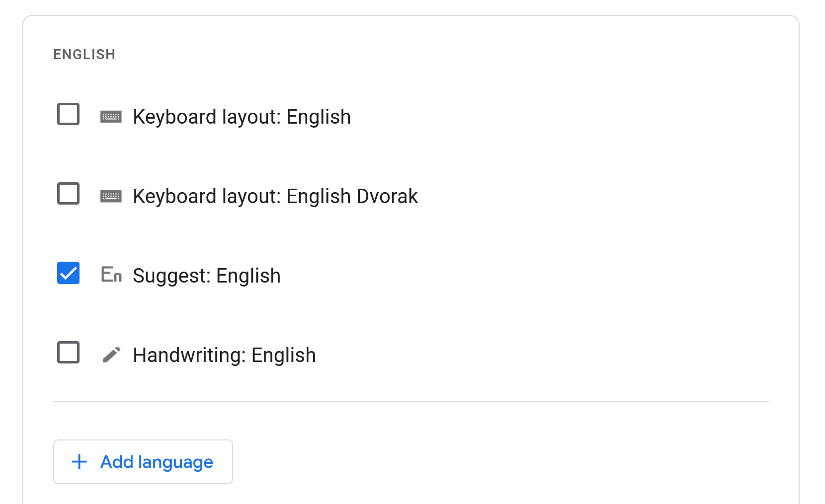The width and height of the screenshot is (825, 504).
Task: Click the pencil handwriting icon
Action: pos(111,355)
